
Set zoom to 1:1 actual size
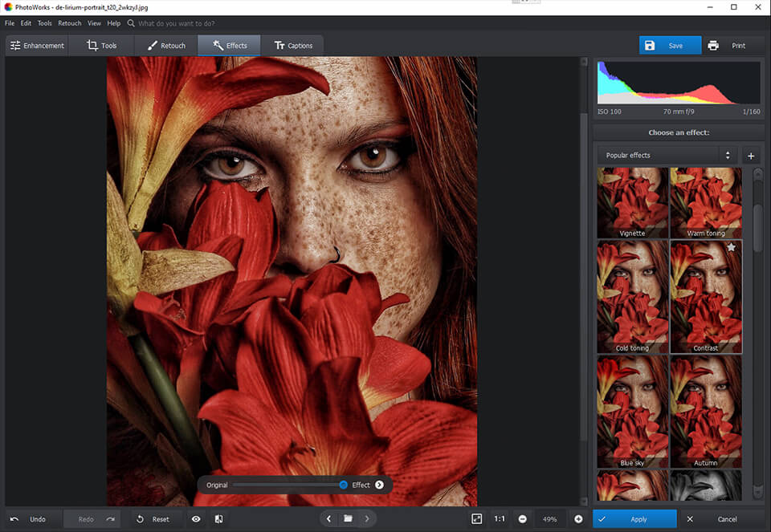coord(500,519)
